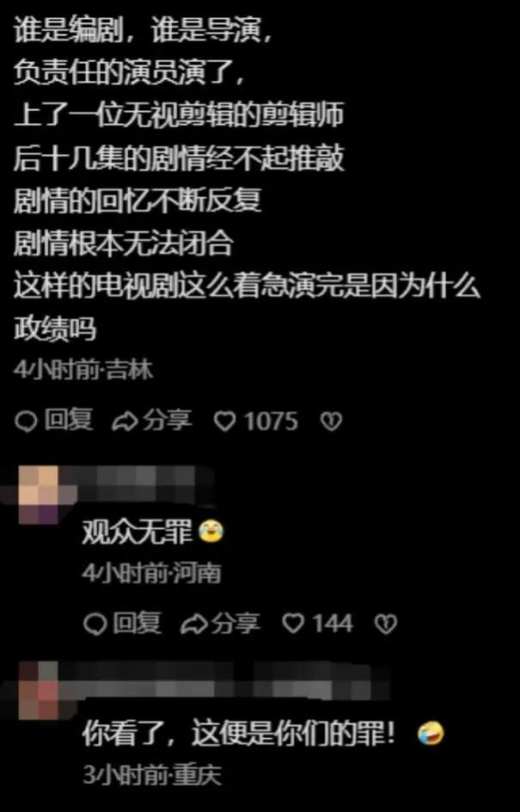Dislike the reply with 144 likes
Viewport: 520px width, 812px height.
pos(385,624)
